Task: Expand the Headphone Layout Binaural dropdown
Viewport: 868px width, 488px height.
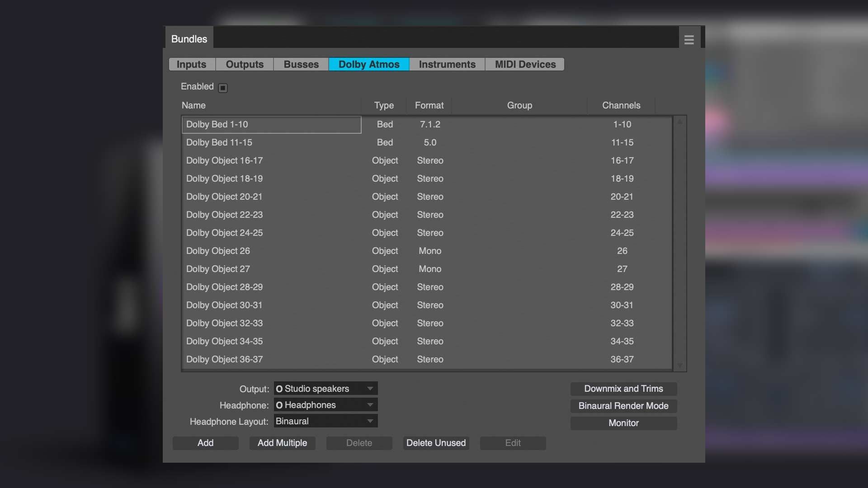Action: pyautogui.click(x=325, y=421)
